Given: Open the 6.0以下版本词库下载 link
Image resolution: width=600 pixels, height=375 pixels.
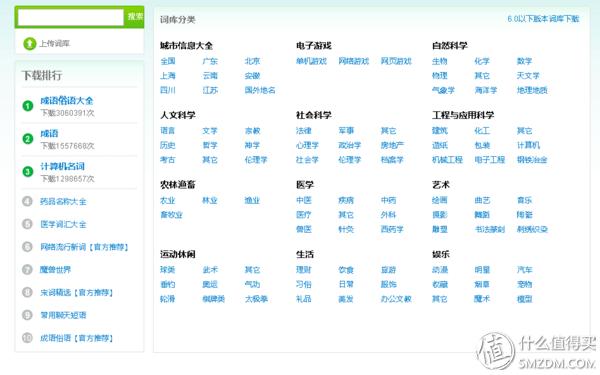Looking at the screenshot, I should (x=543, y=19).
